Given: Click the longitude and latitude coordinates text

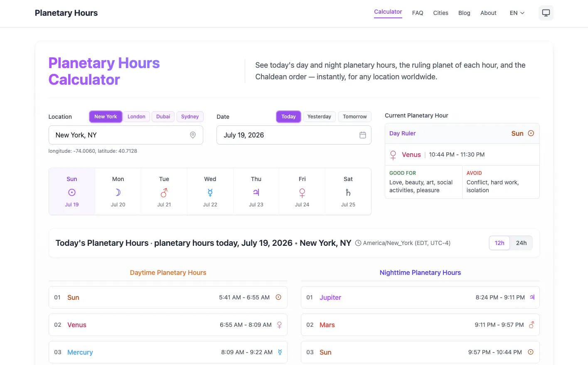Looking at the screenshot, I should click(x=93, y=151).
